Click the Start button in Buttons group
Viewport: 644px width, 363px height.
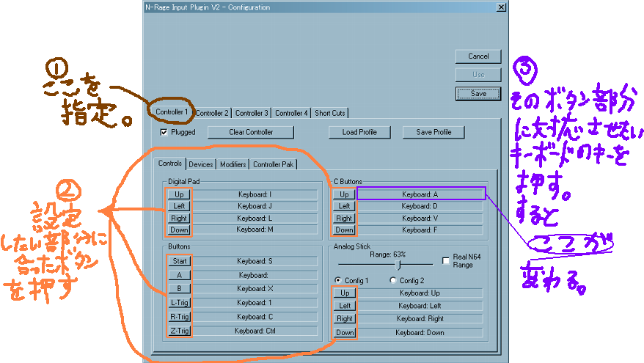coord(180,261)
